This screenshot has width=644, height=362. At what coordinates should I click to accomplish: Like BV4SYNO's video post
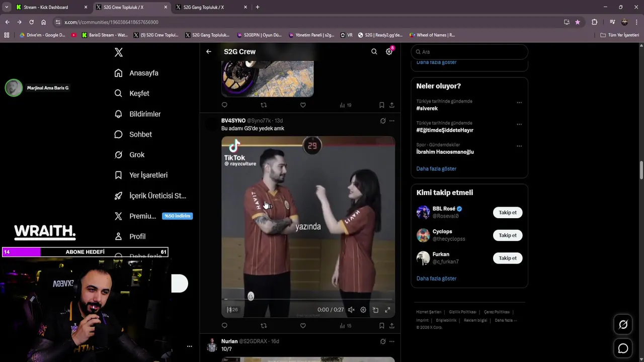coord(303,326)
